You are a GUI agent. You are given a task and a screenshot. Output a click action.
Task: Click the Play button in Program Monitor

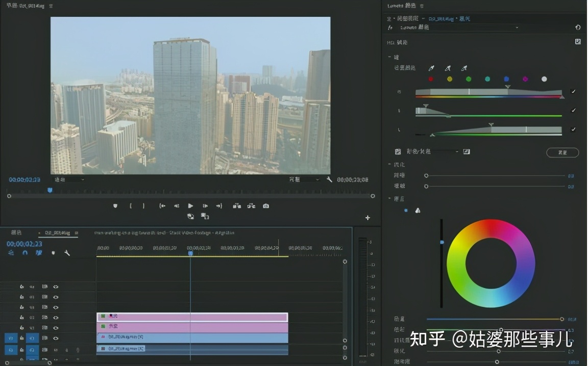coord(190,206)
